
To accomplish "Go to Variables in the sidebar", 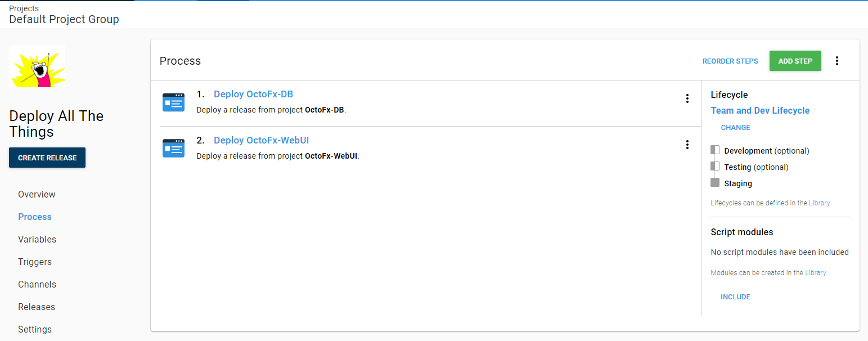I will (37, 239).
